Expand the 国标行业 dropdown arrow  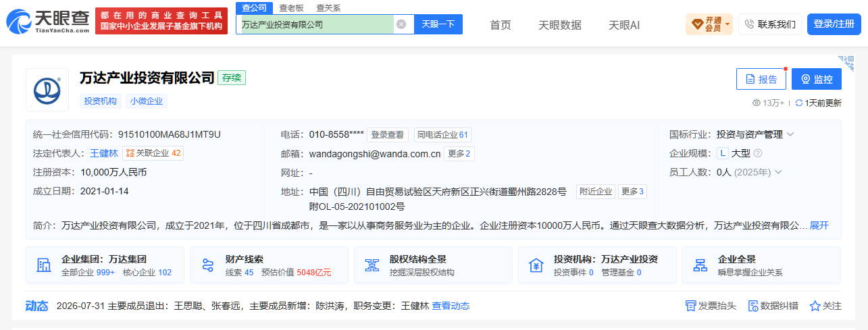click(x=790, y=134)
